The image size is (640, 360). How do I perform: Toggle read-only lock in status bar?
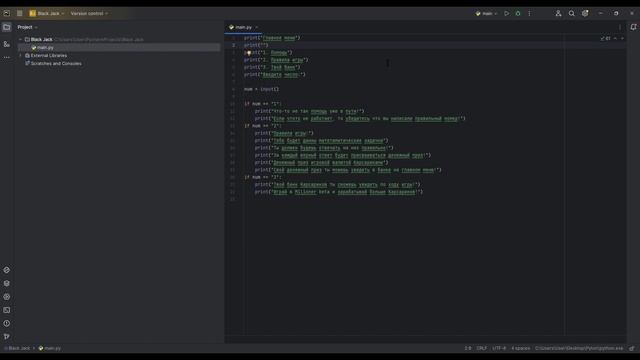(x=632, y=349)
